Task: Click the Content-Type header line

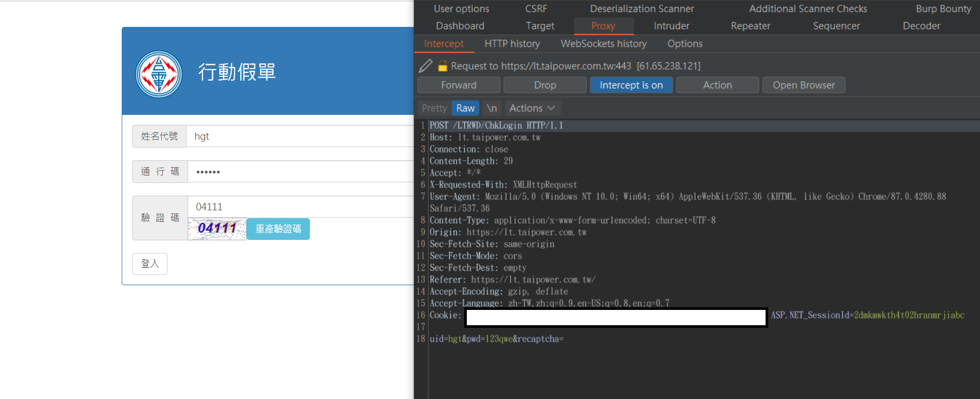Action: pyautogui.click(x=572, y=220)
